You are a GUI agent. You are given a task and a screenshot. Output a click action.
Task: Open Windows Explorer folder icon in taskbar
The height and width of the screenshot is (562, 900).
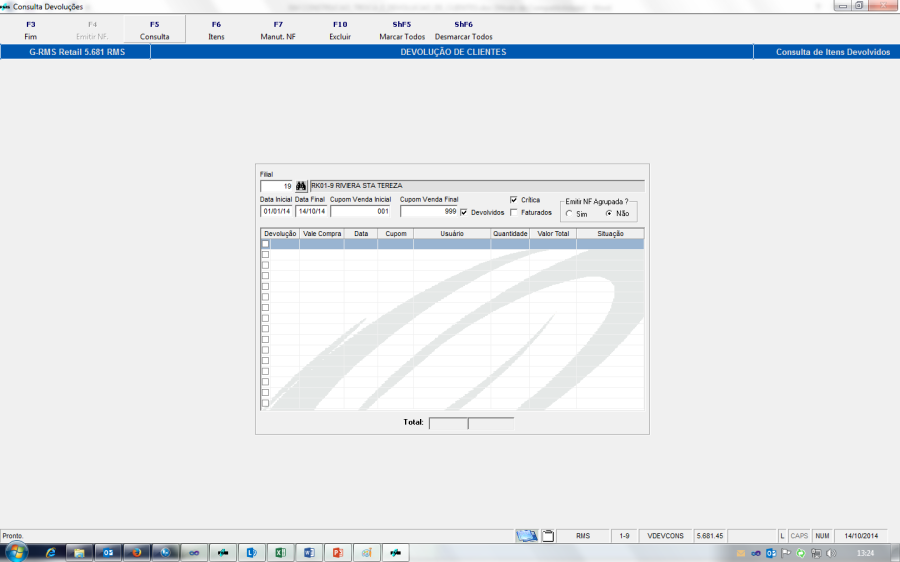[79, 553]
